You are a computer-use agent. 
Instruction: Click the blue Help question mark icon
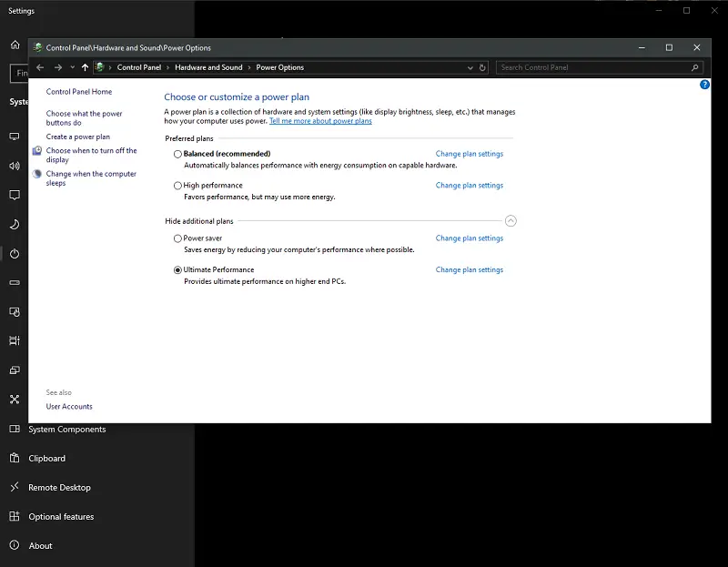[704, 84]
